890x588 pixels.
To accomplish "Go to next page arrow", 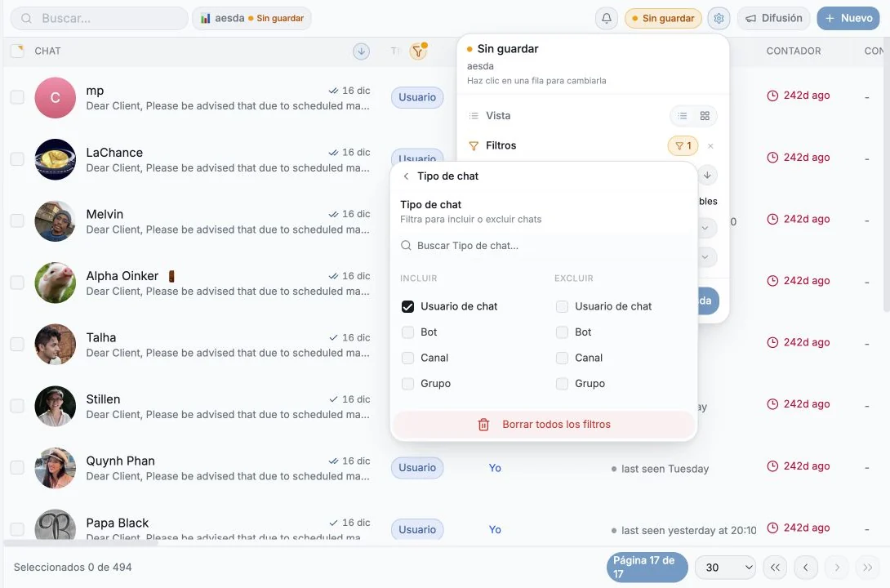I will click(x=837, y=567).
